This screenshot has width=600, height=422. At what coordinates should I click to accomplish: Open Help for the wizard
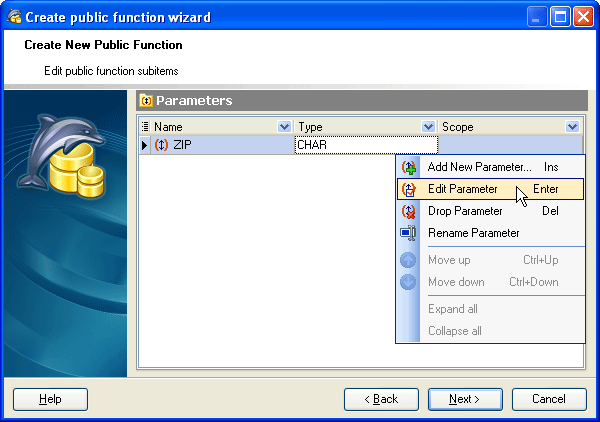tap(50, 399)
